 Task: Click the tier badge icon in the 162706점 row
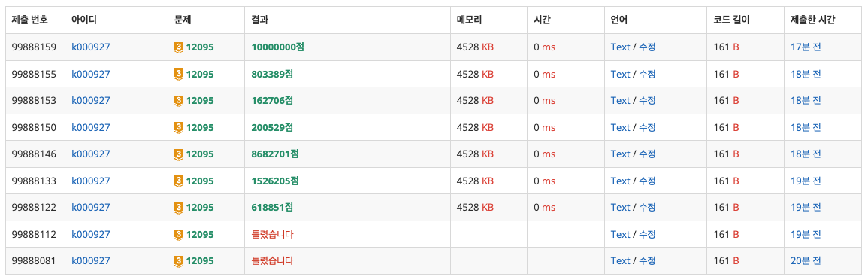(x=178, y=100)
